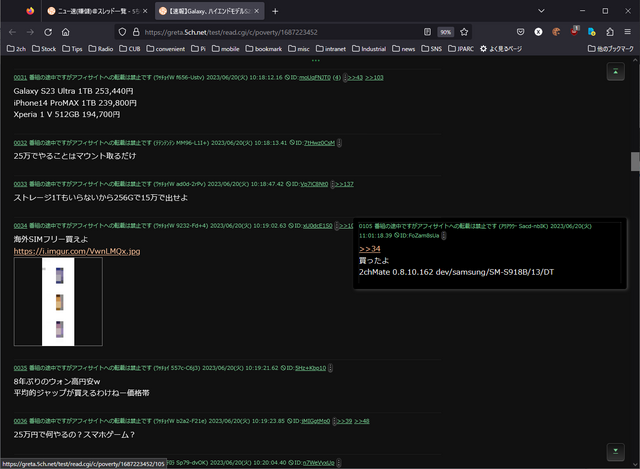Image resolution: width=640 pixels, height=469 pixels.
Task: Open the intranet bookmark folder
Action: coord(331,49)
